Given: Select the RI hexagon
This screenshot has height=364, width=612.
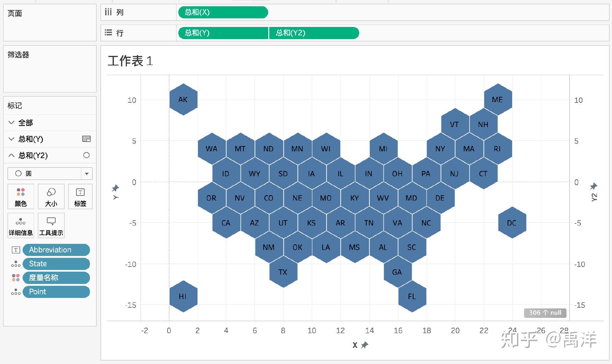Looking at the screenshot, I should pyautogui.click(x=498, y=149).
